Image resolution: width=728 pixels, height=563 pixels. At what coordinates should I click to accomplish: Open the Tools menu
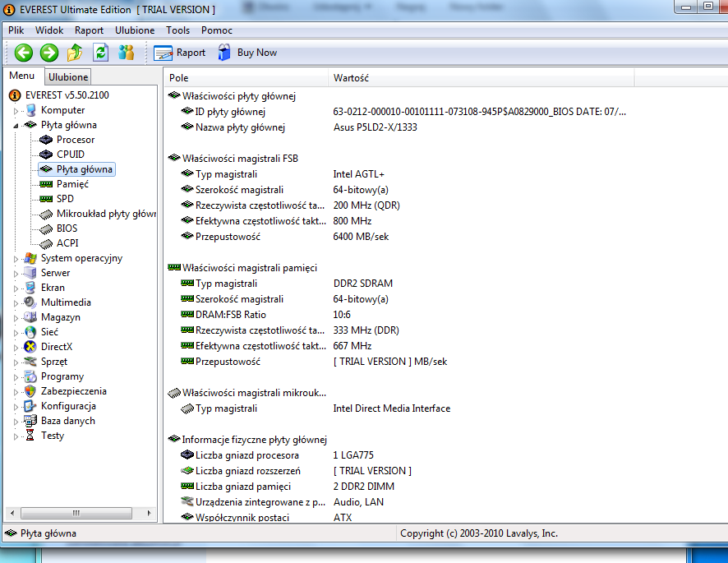[x=177, y=30]
